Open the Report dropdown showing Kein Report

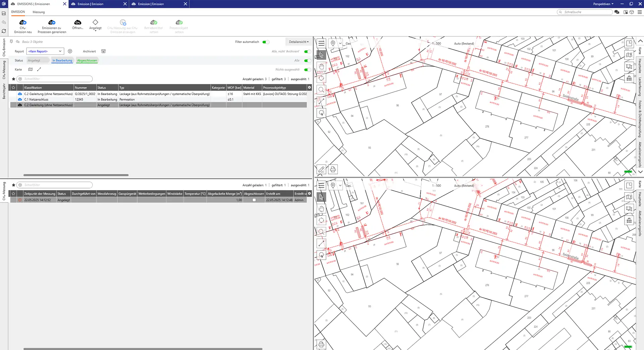click(x=45, y=51)
